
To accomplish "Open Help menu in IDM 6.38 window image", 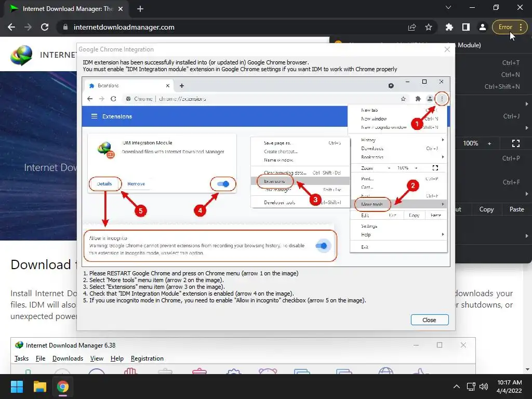I will [x=117, y=358].
